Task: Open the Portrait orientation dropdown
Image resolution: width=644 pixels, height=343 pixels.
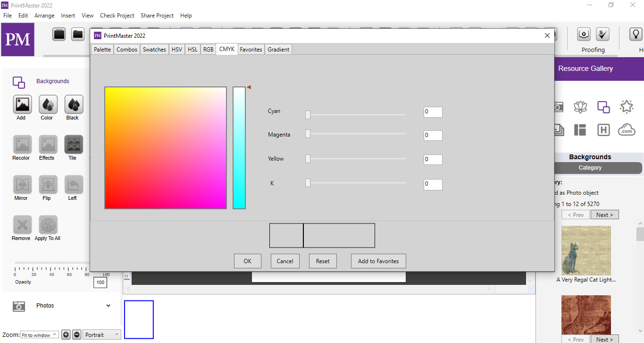Action: pyautogui.click(x=102, y=334)
